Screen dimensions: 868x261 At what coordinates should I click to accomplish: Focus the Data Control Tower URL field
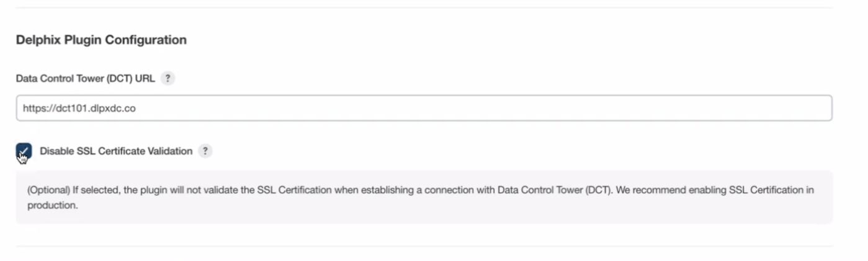pyautogui.click(x=424, y=108)
